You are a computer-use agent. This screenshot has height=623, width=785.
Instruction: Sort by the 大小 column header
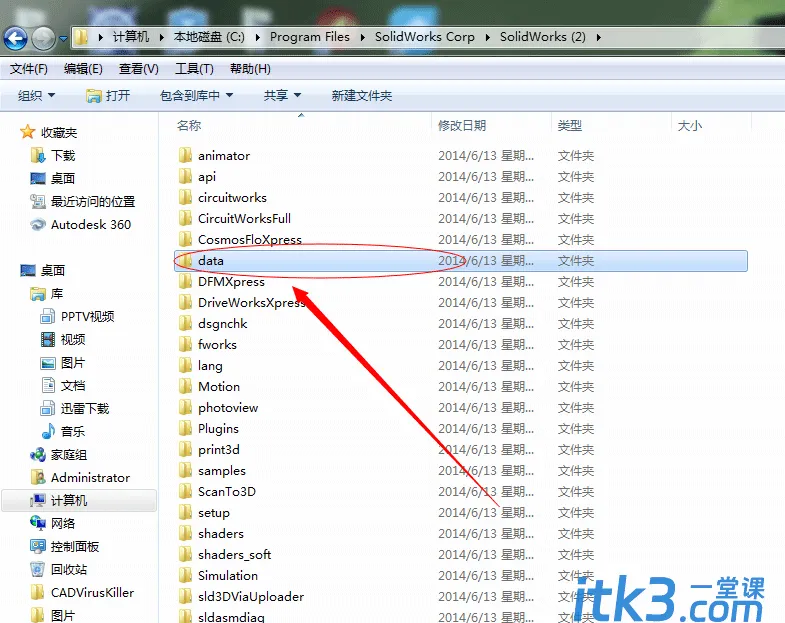689,125
